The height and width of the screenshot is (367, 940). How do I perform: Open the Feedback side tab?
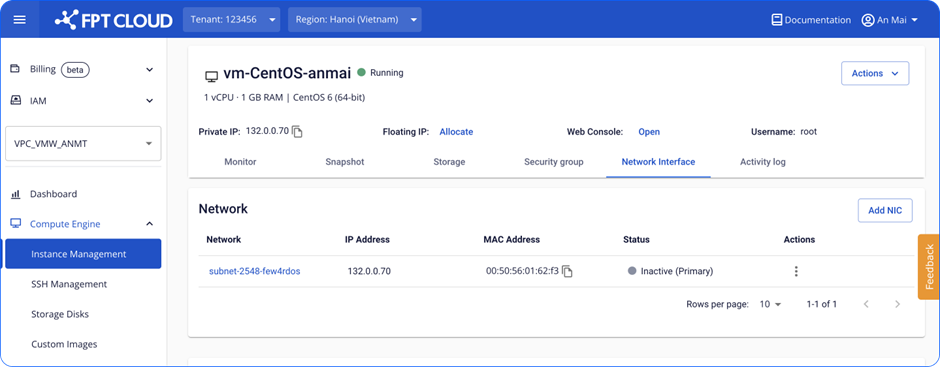click(x=929, y=266)
